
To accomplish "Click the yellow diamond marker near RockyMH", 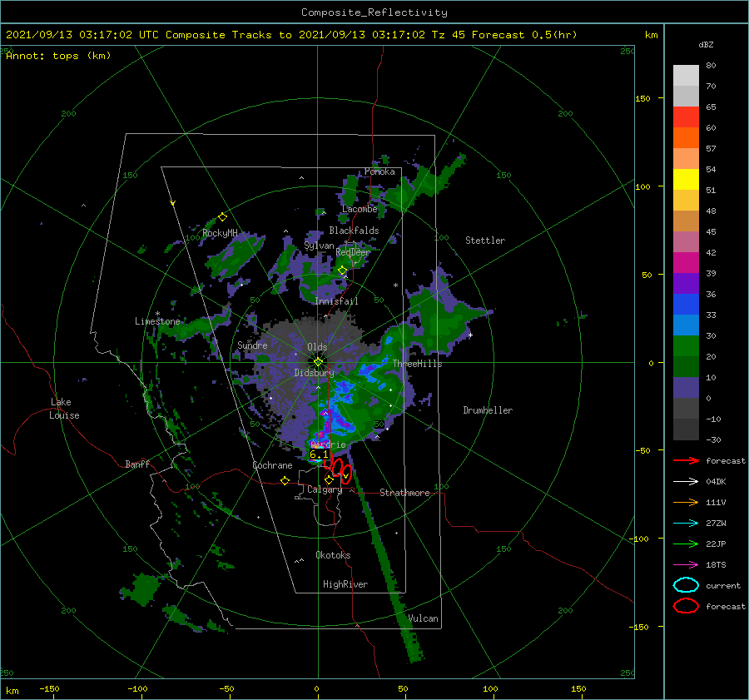I will 222,217.
